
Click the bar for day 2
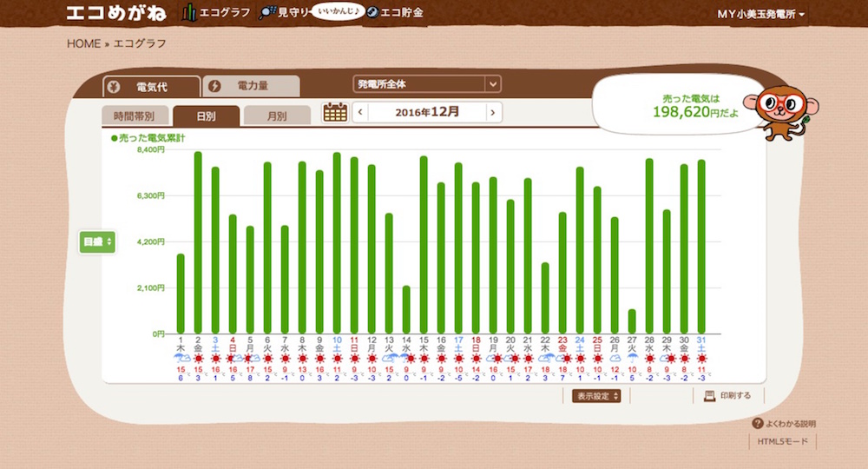tap(198, 242)
